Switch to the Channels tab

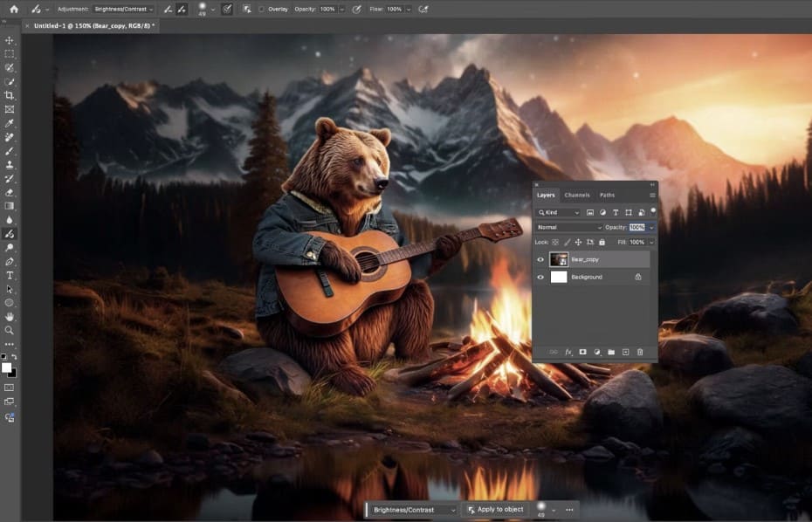(x=577, y=195)
